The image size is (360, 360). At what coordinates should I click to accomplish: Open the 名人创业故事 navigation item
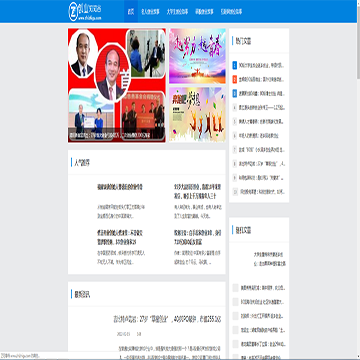point(150,12)
